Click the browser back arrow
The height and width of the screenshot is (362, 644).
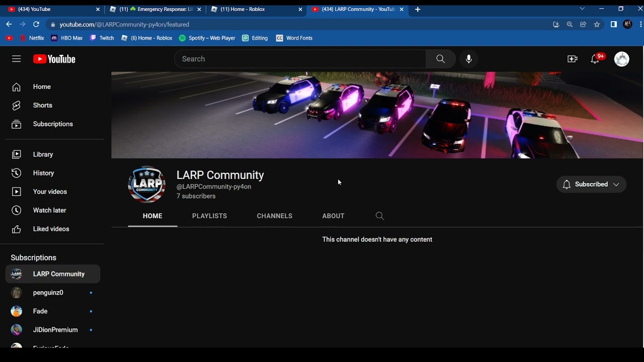tap(9, 24)
